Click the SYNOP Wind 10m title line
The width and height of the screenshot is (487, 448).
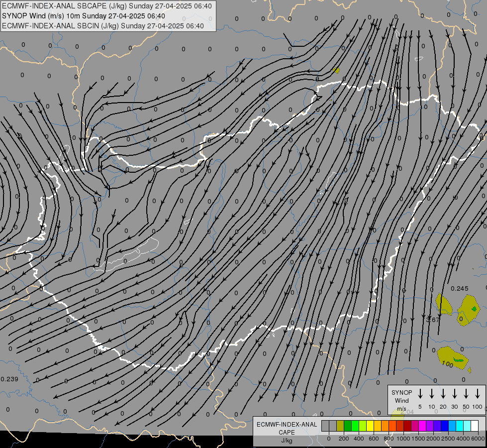tap(83, 16)
